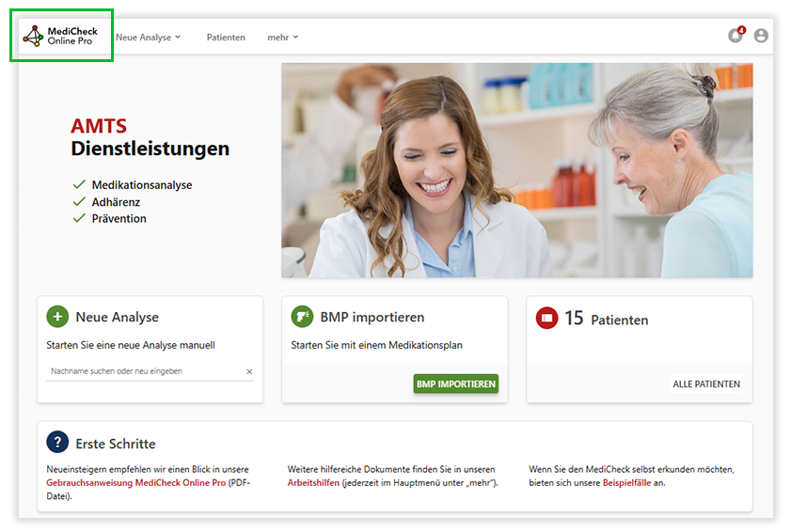Expand the mehr dropdown menu
The width and height of the screenshot is (791, 532).
[282, 38]
